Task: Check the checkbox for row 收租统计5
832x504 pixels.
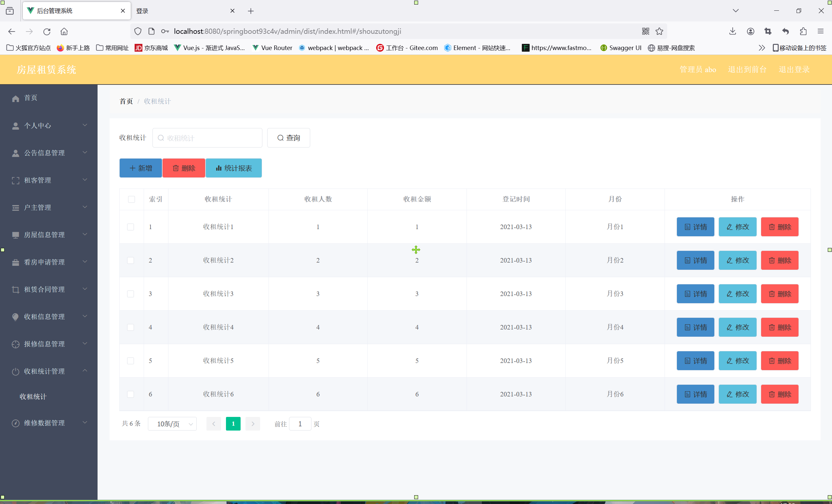Action: (x=130, y=360)
